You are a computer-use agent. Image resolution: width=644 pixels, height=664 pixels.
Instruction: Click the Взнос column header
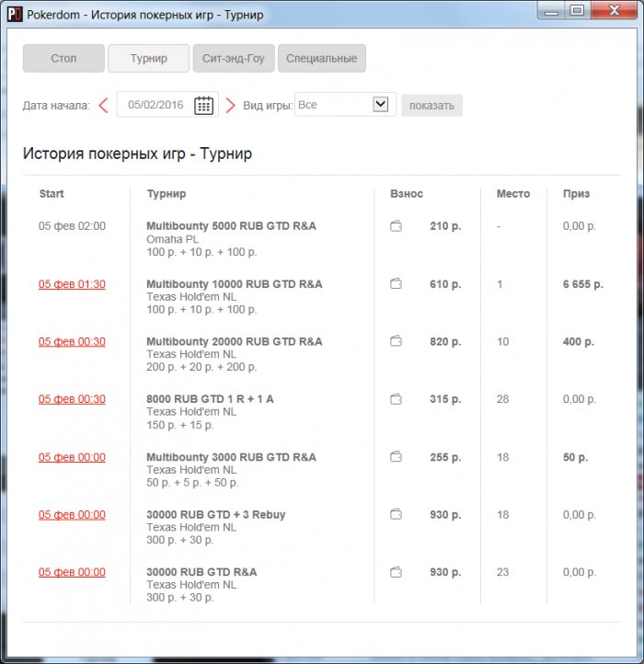click(x=407, y=194)
